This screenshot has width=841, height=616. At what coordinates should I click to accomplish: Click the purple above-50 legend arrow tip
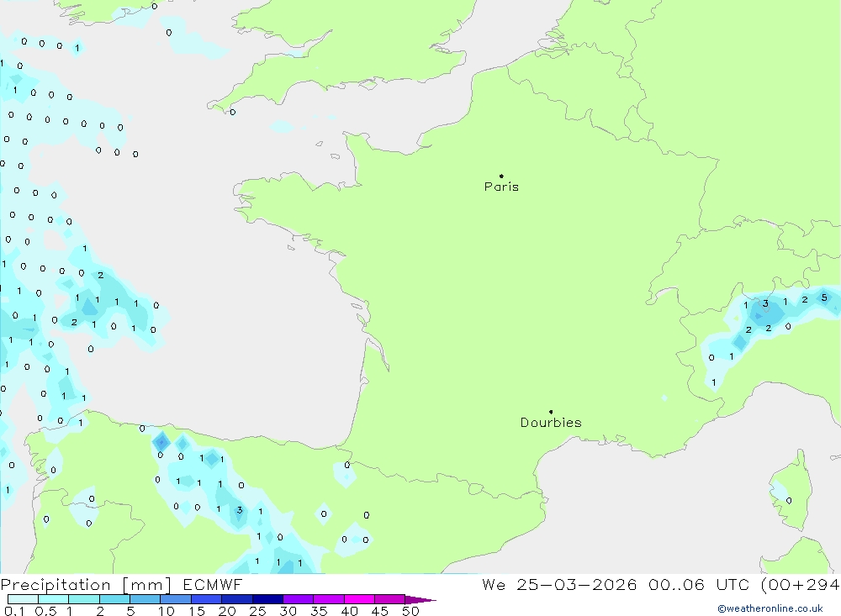click(420, 600)
